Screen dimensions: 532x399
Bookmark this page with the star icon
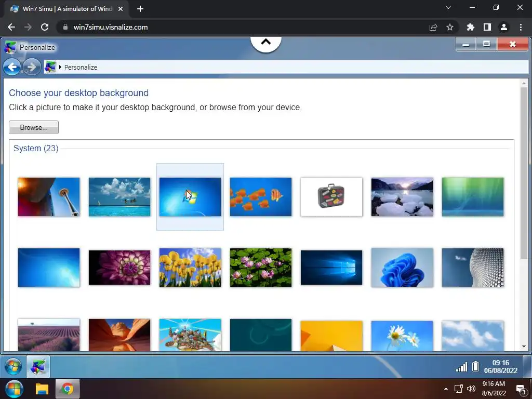450,27
